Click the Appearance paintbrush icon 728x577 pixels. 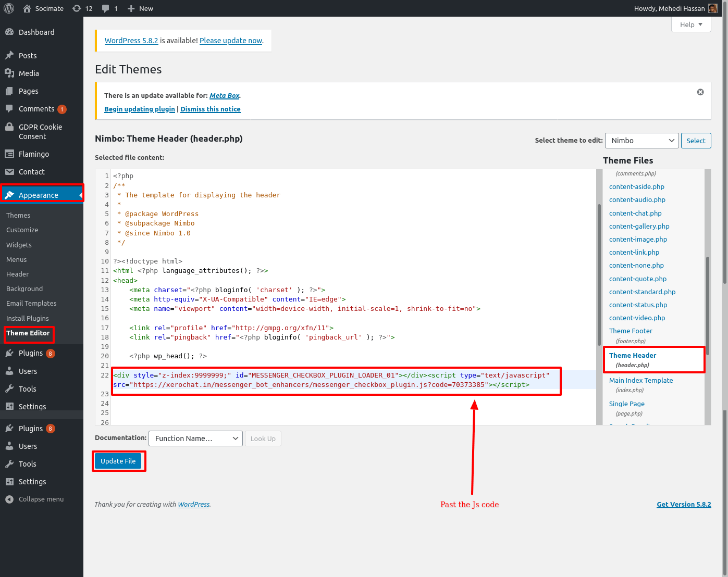9,195
